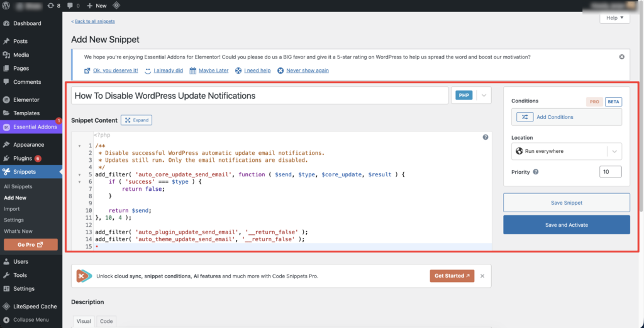Screen dimensions: 644x328
Task: Collapse code fold at line 6
Action: [79, 182]
